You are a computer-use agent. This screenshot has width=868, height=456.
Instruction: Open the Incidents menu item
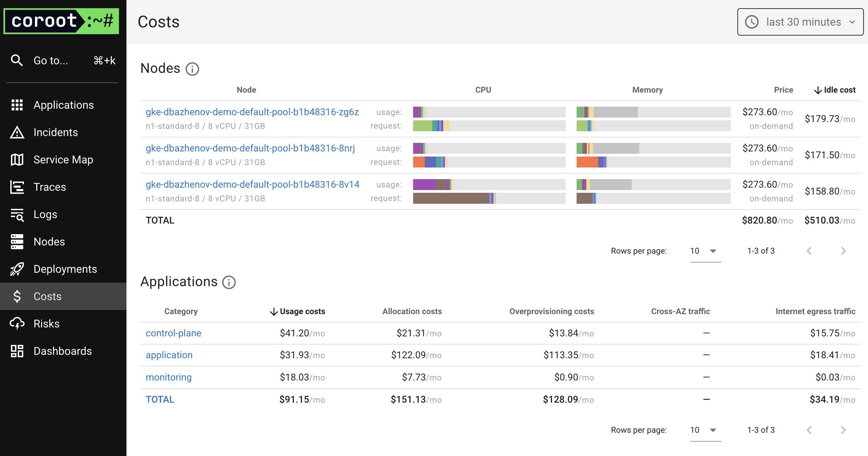[63, 132]
